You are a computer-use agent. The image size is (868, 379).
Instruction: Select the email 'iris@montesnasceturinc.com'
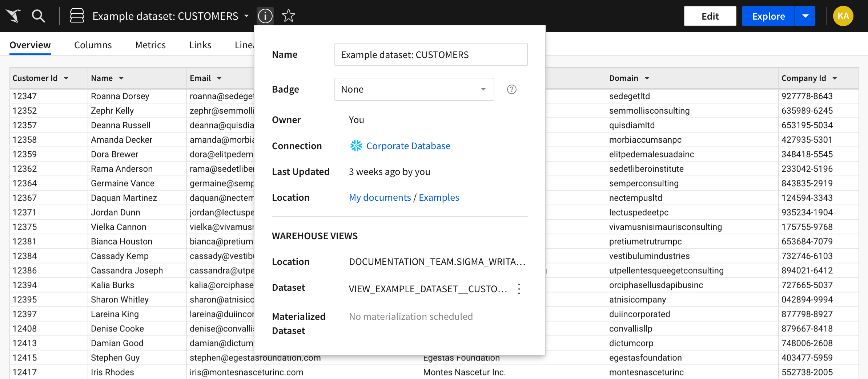(246, 372)
